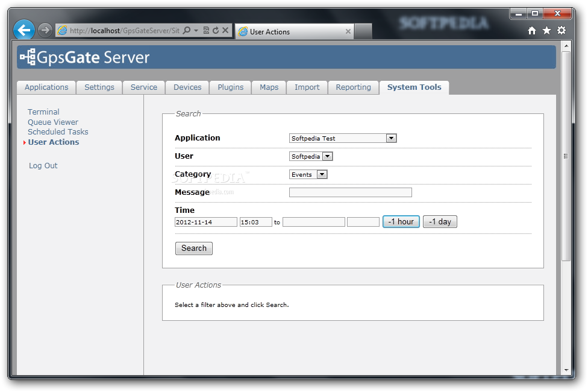
Task: Go to the Maps tab
Action: 269,87
